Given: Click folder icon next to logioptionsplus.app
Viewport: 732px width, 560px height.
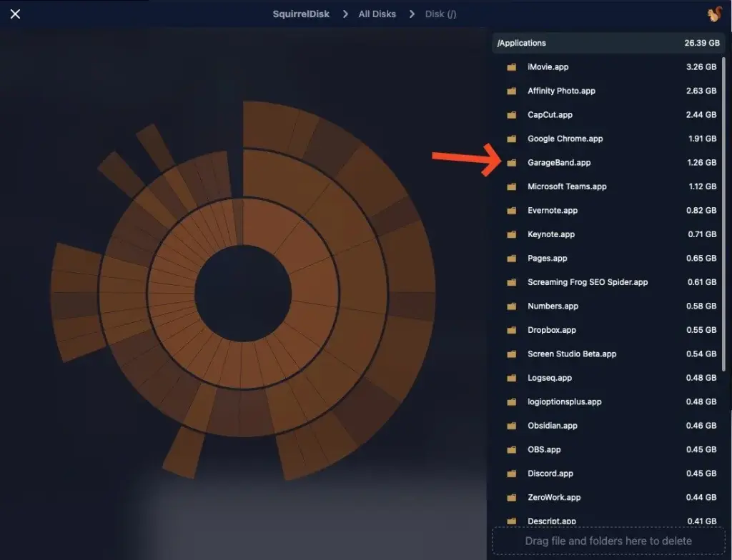Looking at the screenshot, I should click(x=512, y=401).
